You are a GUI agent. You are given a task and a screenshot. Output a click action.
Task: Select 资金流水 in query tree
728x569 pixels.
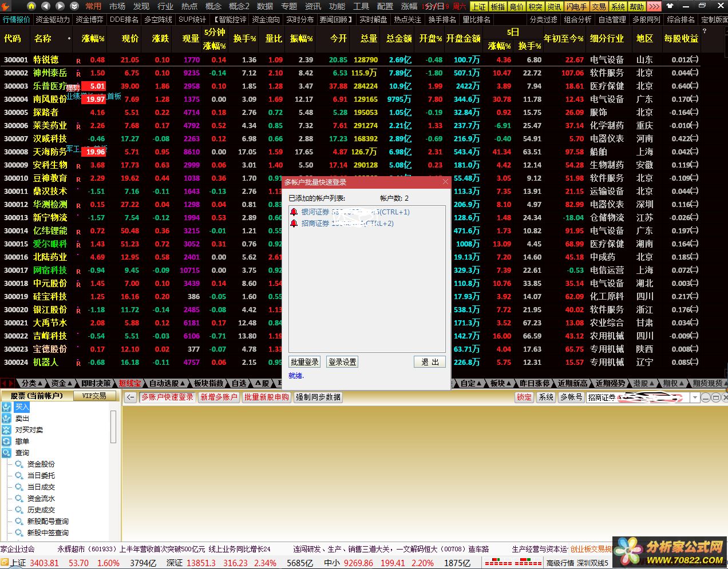pos(41,499)
